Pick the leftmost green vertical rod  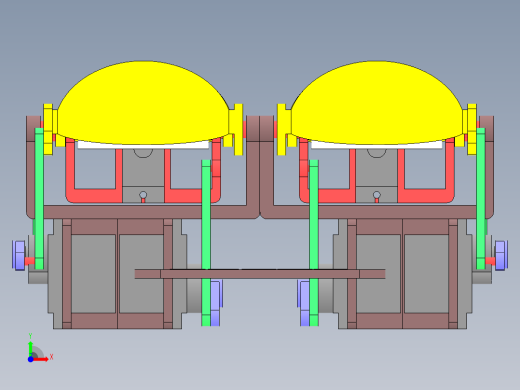(39, 199)
